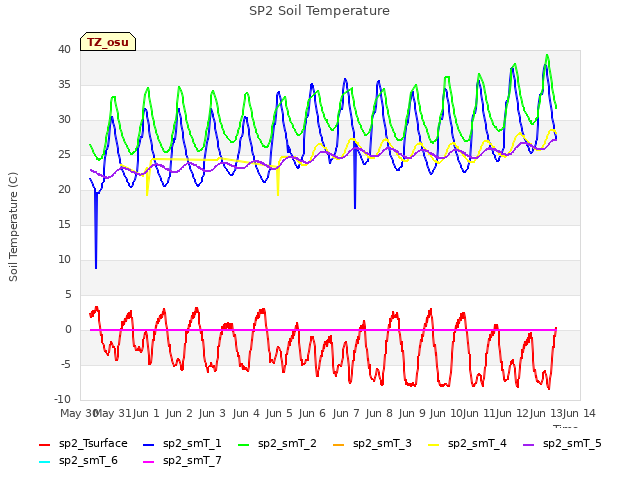Click the 30 y-axis tick label
Screen dimensions: 640x480
[64, 120]
